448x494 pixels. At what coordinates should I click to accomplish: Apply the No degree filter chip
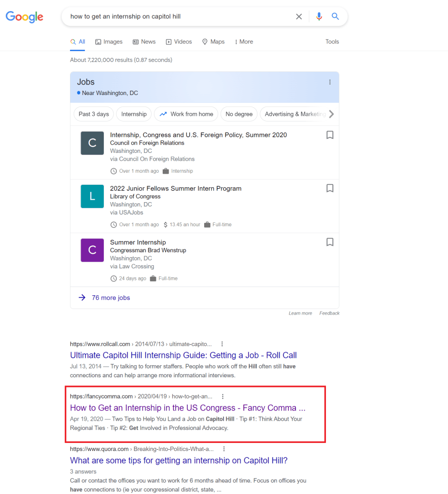239,114
